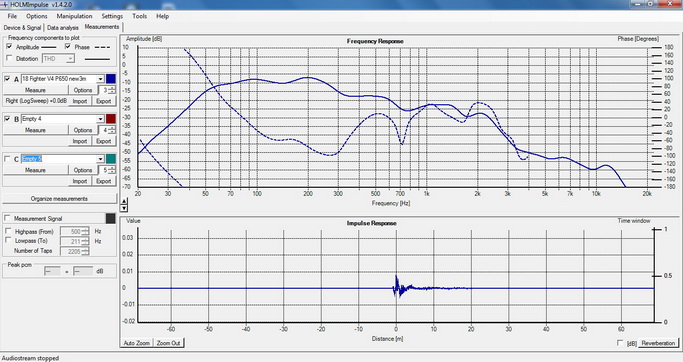This screenshot has height=362, width=683.
Task: Open the File menu
Action: coord(12,16)
